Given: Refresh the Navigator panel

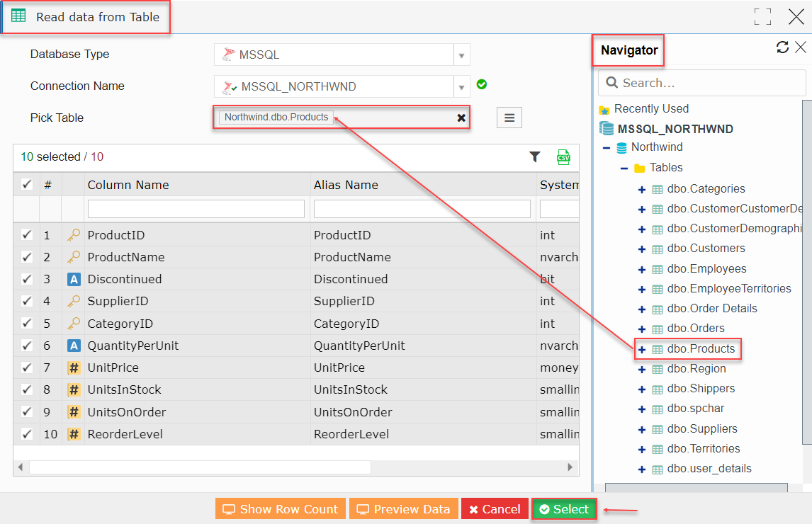Looking at the screenshot, I should tap(782, 47).
